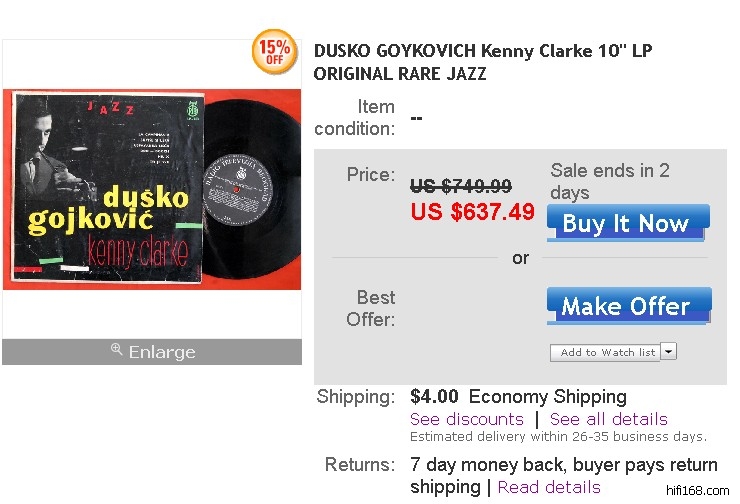
Task: Click the red sale price US $637.49
Action: pyautogui.click(x=473, y=212)
